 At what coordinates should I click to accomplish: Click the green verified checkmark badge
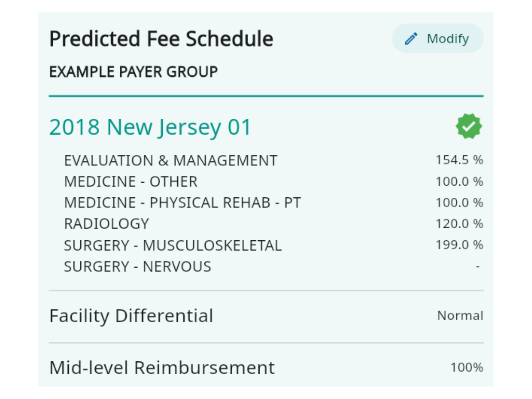pos(469,126)
